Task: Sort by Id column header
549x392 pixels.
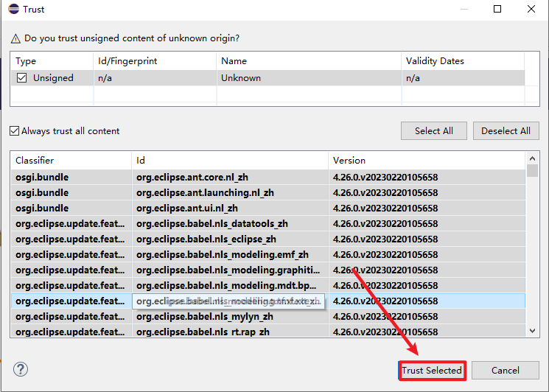Action: point(228,160)
